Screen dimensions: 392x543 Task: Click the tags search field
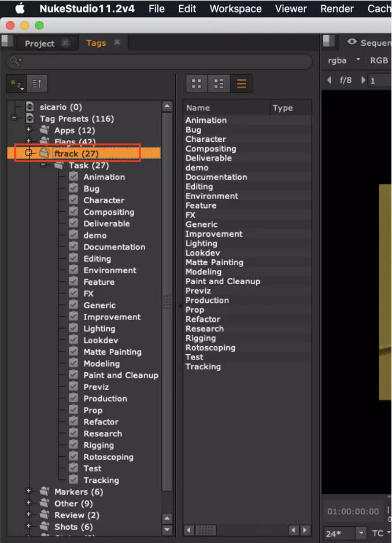(x=159, y=61)
